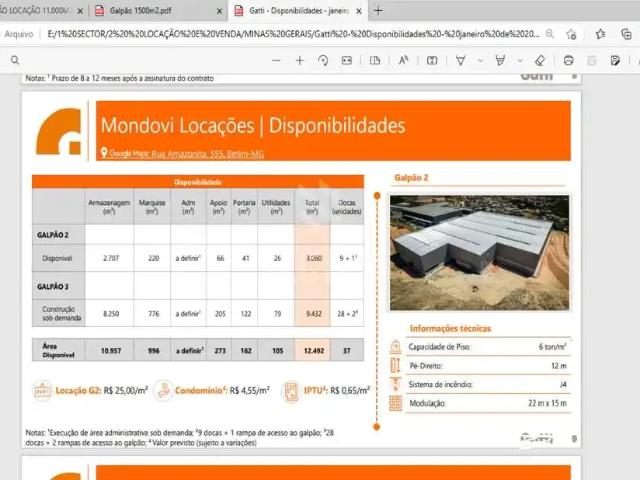640x480 pixels.
Task: Click the 3.060 total cell
Action: tap(314, 258)
